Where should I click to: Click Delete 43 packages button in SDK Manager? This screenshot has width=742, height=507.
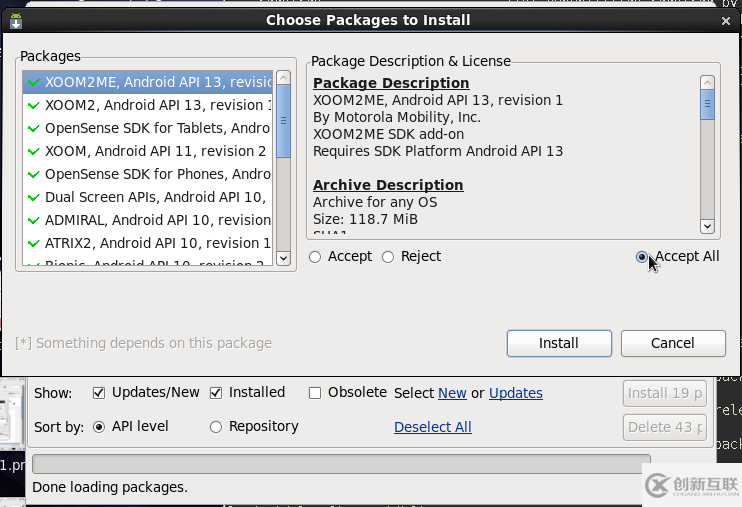(x=664, y=427)
